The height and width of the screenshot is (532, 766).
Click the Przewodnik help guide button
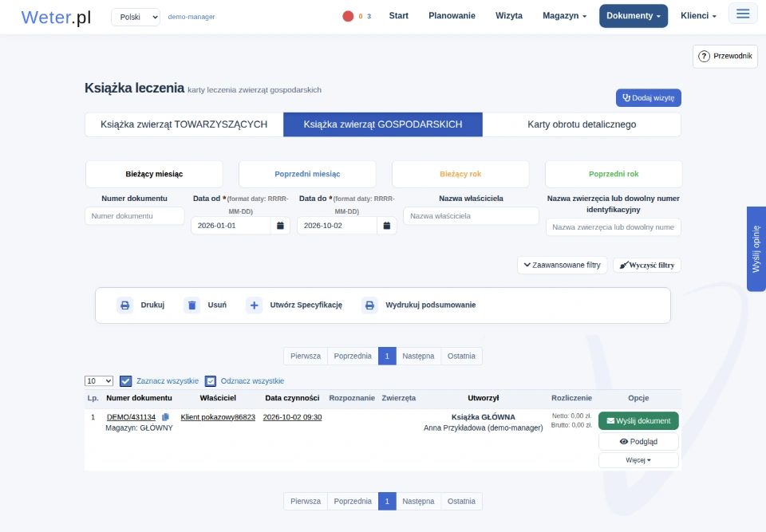point(725,56)
